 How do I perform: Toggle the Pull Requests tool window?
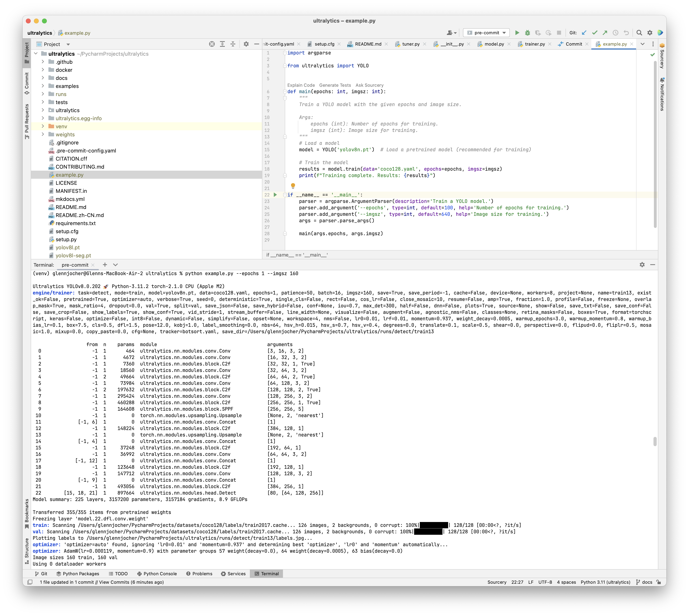click(27, 121)
